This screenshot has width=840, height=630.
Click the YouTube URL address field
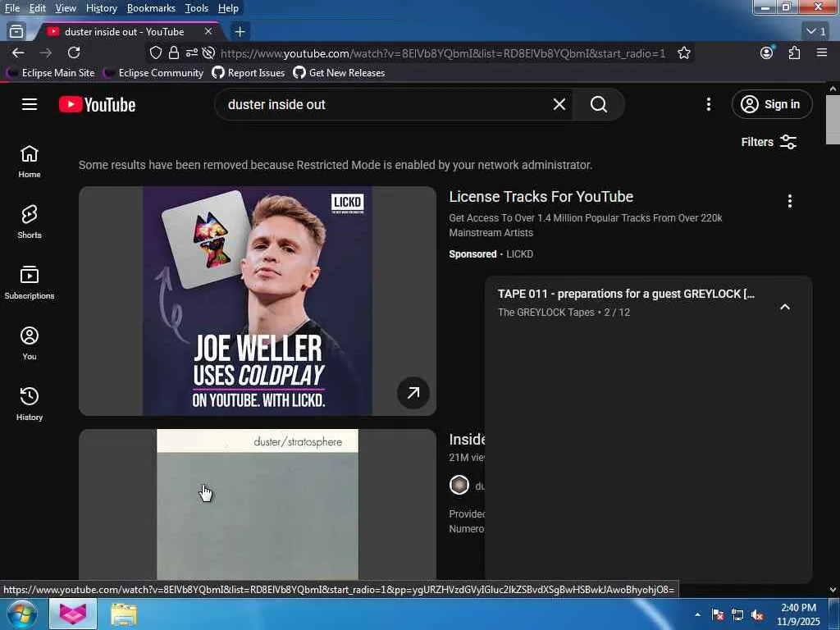[443, 53]
